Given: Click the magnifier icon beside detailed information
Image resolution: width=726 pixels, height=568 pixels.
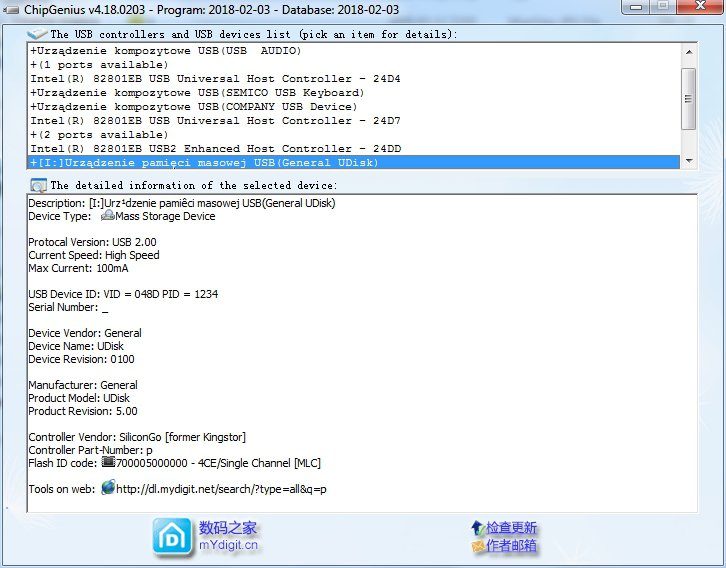Looking at the screenshot, I should pyautogui.click(x=38, y=186).
